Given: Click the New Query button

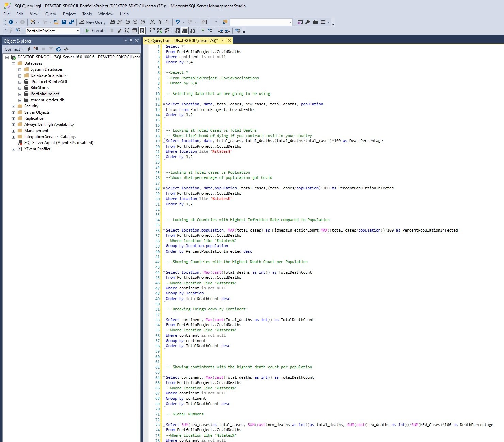Looking at the screenshot, I should [93, 22].
